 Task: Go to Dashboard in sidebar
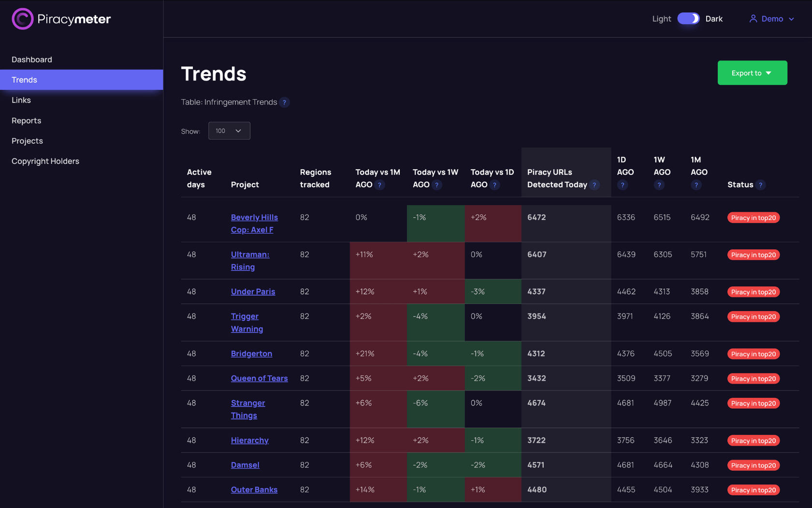pyautogui.click(x=32, y=60)
